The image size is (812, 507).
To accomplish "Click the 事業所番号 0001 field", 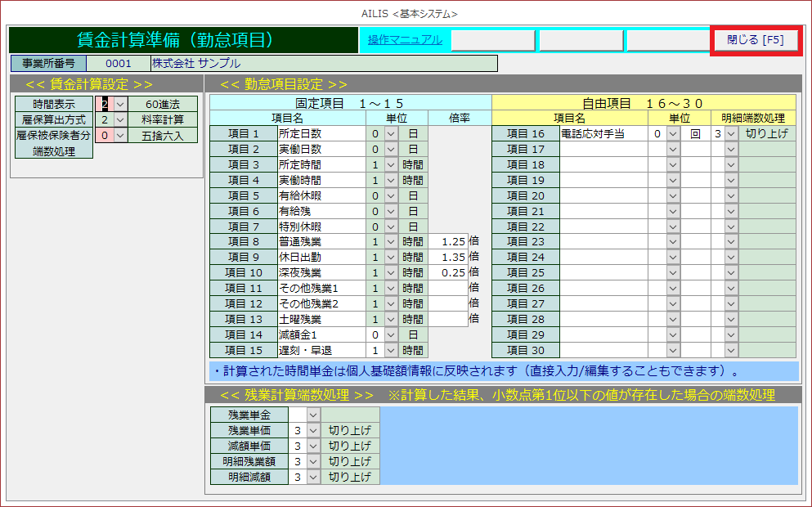I will click(118, 63).
